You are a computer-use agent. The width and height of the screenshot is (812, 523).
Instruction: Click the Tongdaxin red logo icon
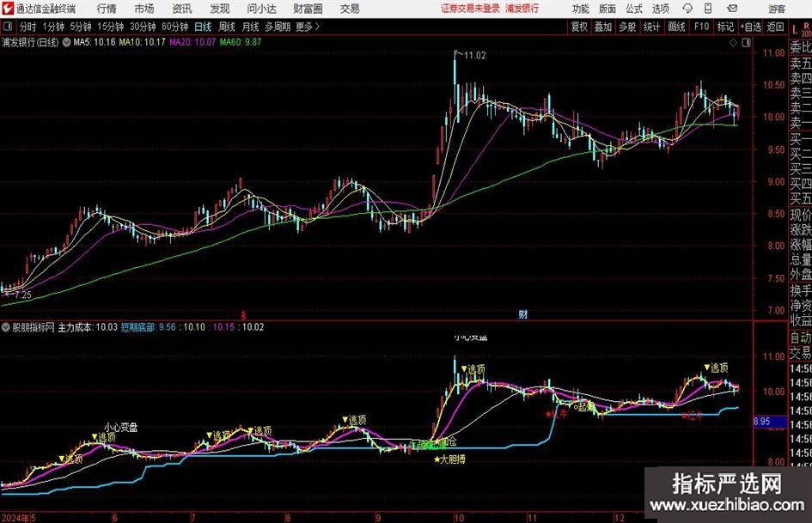pos(8,9)
